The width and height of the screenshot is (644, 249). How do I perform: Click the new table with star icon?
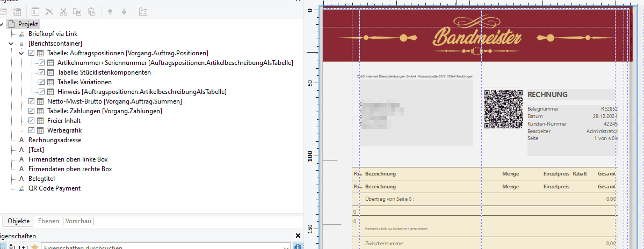17,11
